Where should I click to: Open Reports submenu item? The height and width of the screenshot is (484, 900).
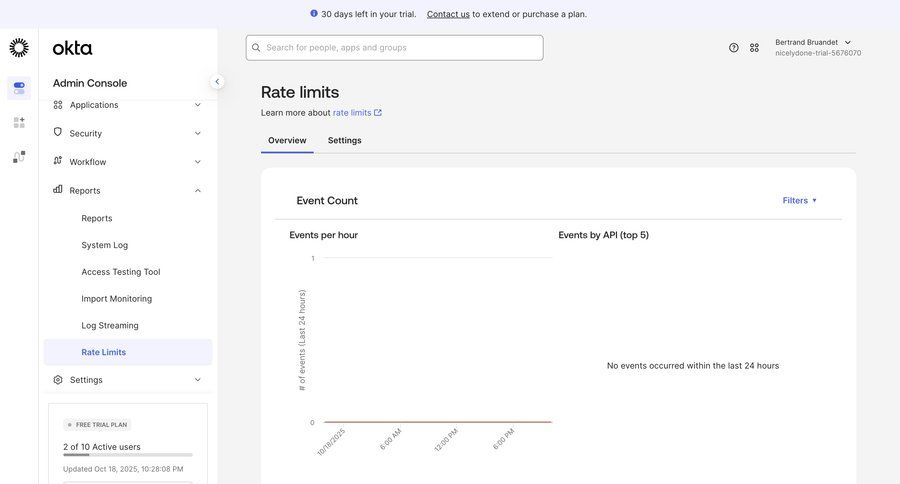97,218
